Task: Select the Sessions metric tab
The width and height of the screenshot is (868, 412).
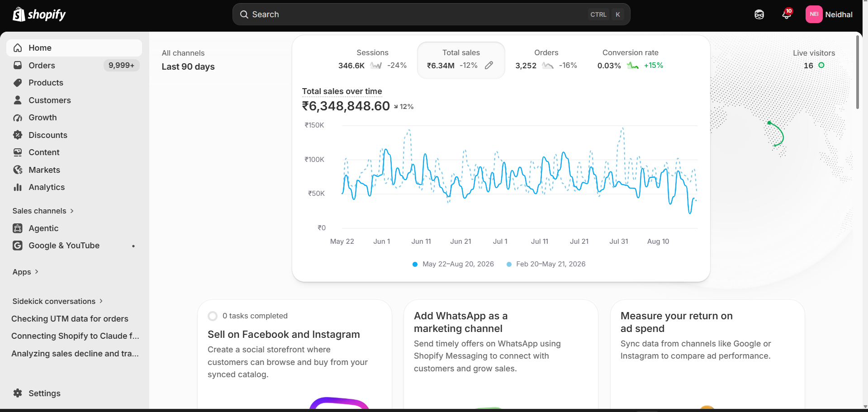Action: click(x=372, y=59)
